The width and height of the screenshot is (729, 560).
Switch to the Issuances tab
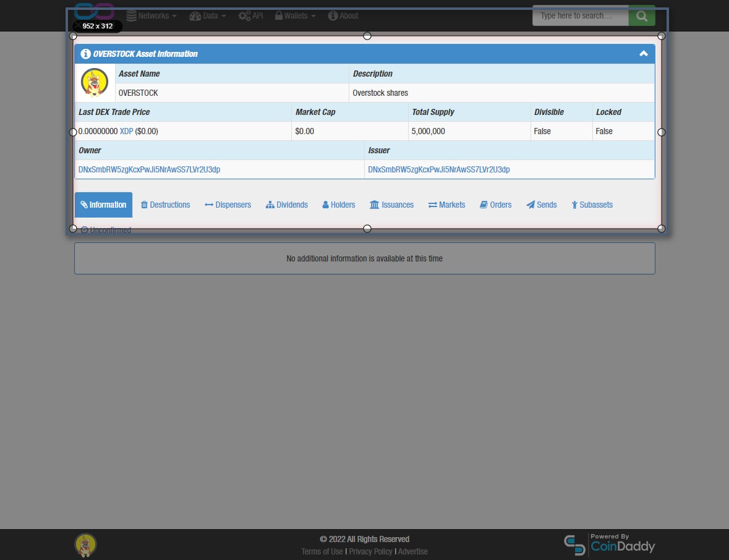[391, 205]
